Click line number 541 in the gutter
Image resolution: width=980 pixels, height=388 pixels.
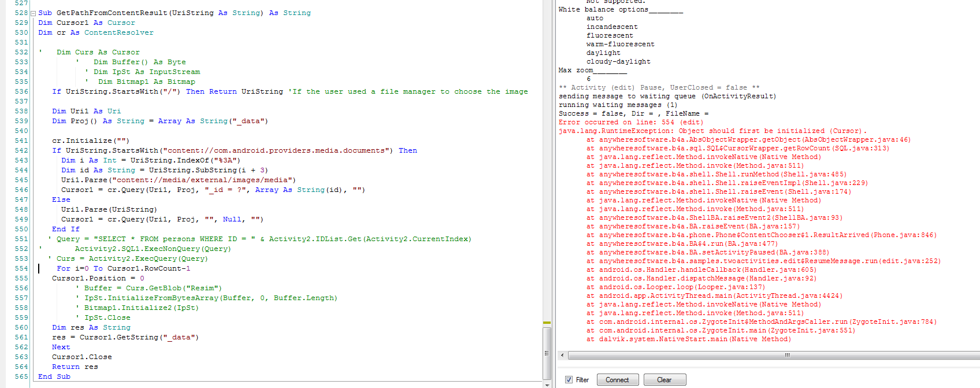(x=21, y=141)
